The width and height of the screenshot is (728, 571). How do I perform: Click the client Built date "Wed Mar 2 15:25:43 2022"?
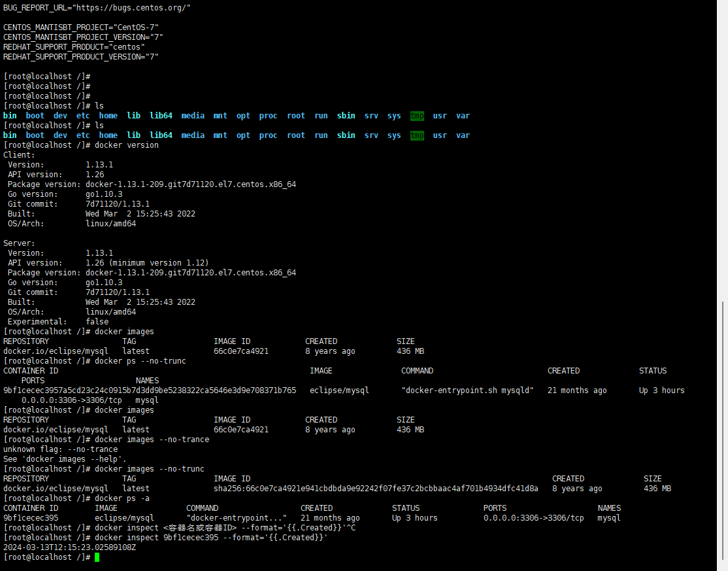click(141, 214)
